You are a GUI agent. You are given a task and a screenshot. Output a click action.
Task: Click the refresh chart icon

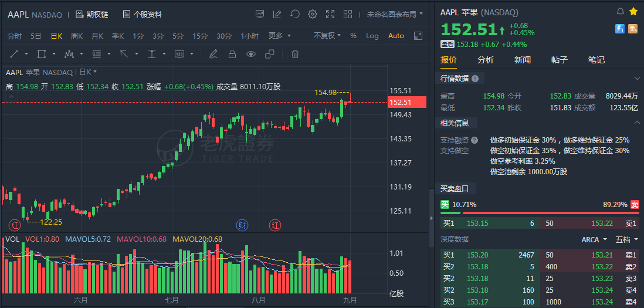(295, 14)
